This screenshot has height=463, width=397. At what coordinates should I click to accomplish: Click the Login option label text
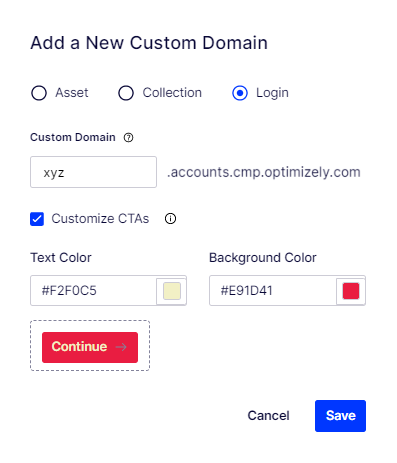272,93
